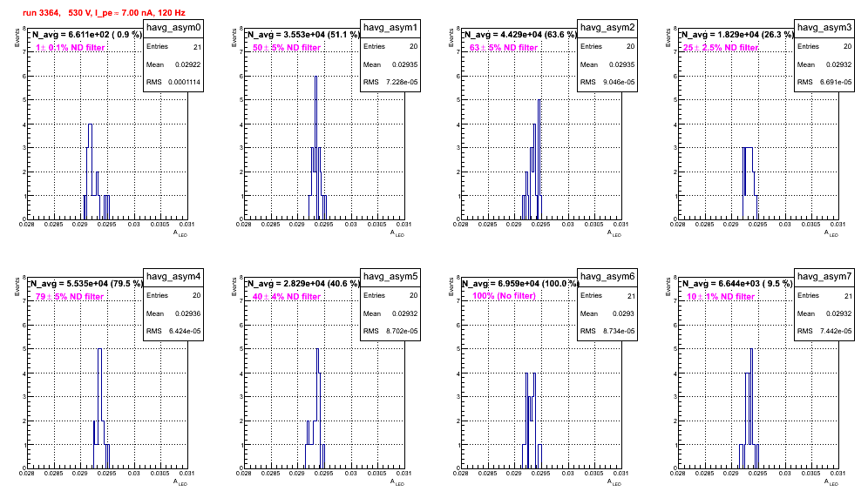Screen dimensions: 868x498
Task: Click RMS value 9.046e-05
Action: (619, 83)
